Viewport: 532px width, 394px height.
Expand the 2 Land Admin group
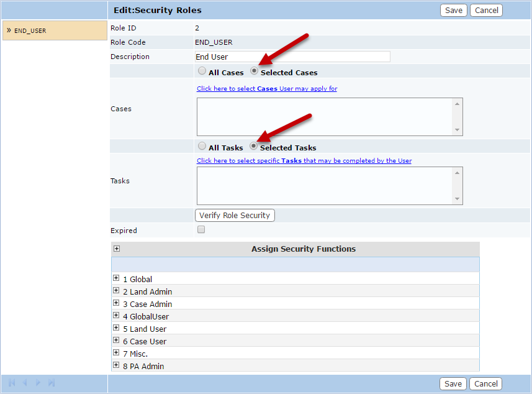[116, 291]
